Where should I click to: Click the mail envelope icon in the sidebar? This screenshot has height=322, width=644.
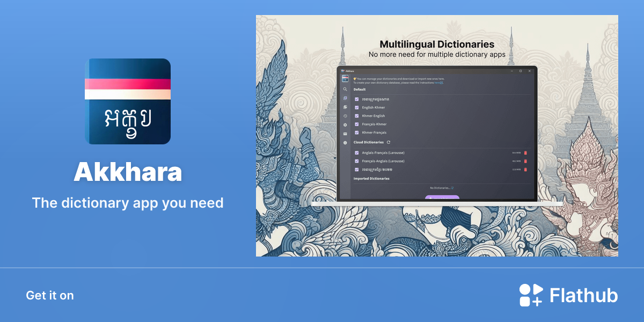pyautogui.click(x=345, y=134)
